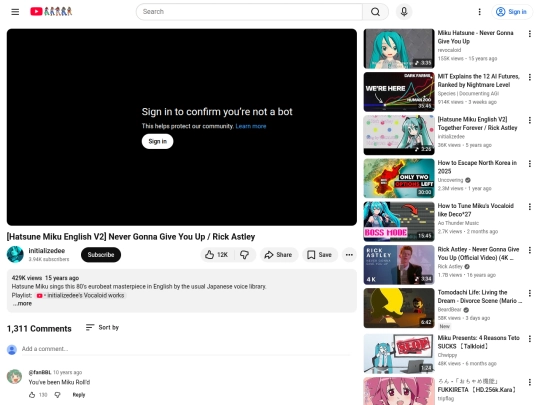Focus the Search input field
This screenshot has width=540, height=405.
click(x=249, y=12)
